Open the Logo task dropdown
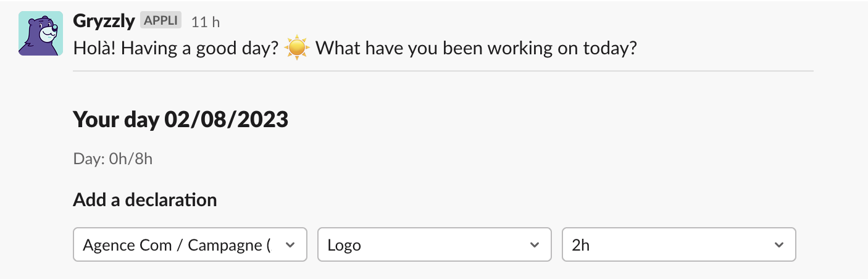This screenshot has height=279, width=868. pyautogui.click(x=435, y=245)
